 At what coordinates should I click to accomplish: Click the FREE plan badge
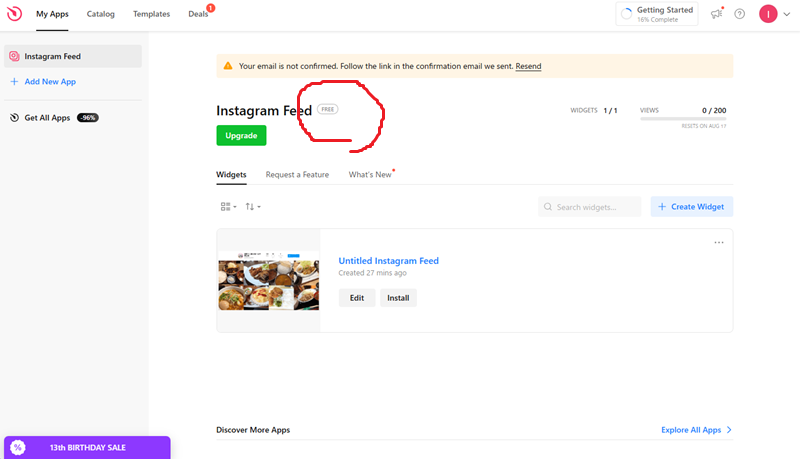pos(328,109)
